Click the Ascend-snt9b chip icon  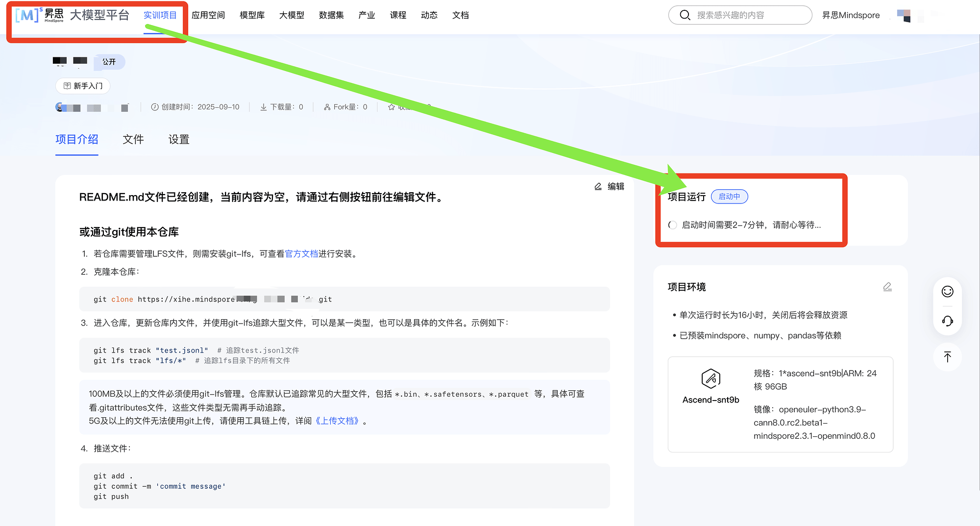710,378
